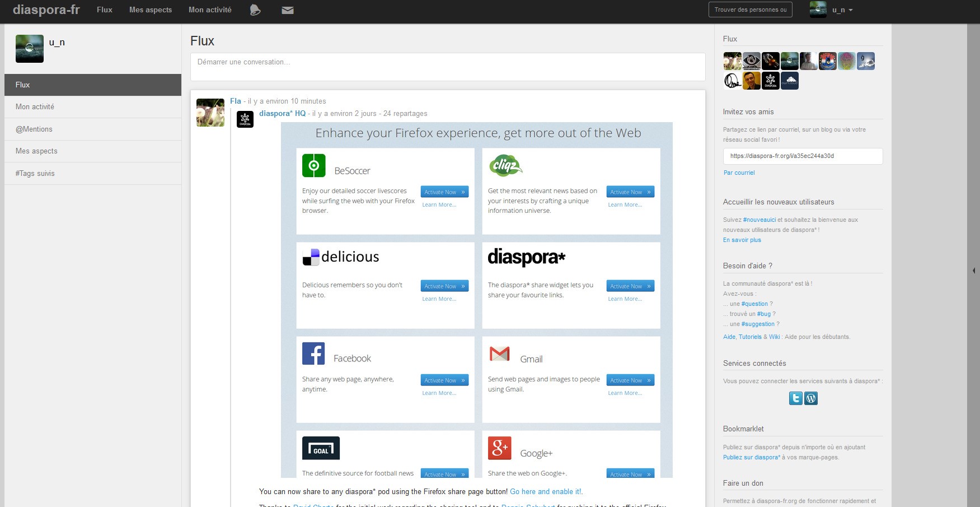This screenshot has height=507, width=980.
Task: Click the diaspora* HQ avatar icon
Action: [x=245, y=119]
